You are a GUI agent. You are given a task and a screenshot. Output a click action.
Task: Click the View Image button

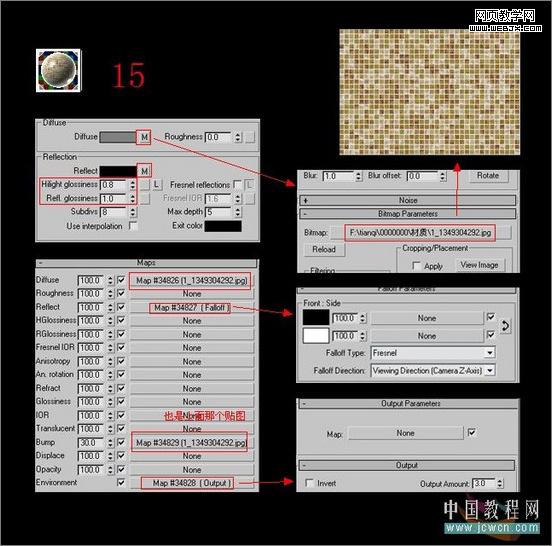coord(479,265)
